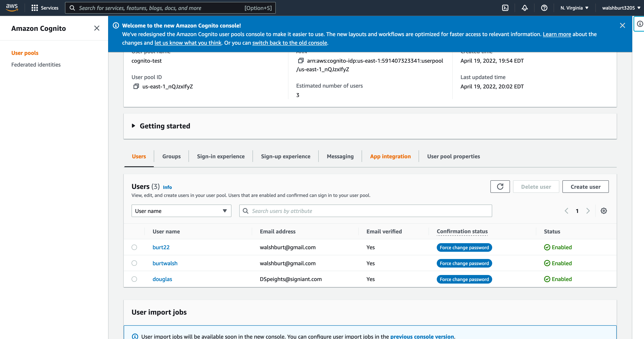Screen dimensions: 644x339
Task: Open the previous console version link
Action: click(422, 336)
